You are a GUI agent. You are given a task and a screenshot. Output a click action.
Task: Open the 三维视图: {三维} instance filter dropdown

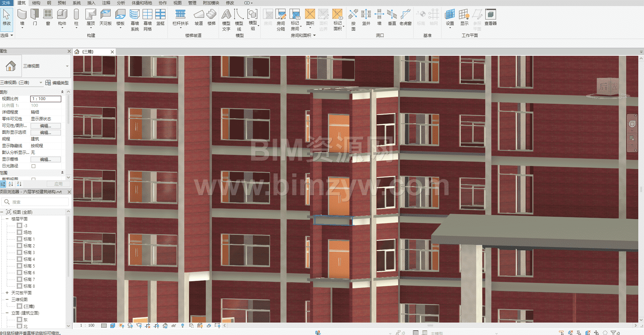[x=41, y=83]
